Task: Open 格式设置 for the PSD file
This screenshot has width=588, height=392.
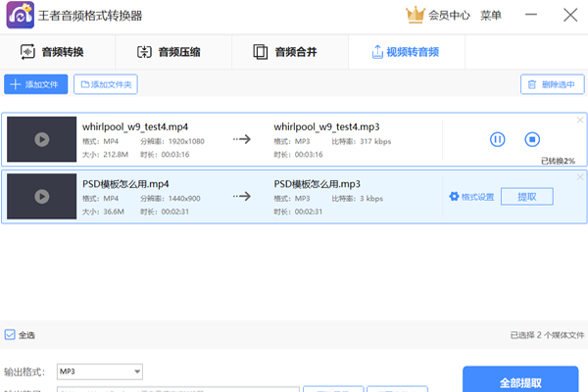Action: click(471, 197)
